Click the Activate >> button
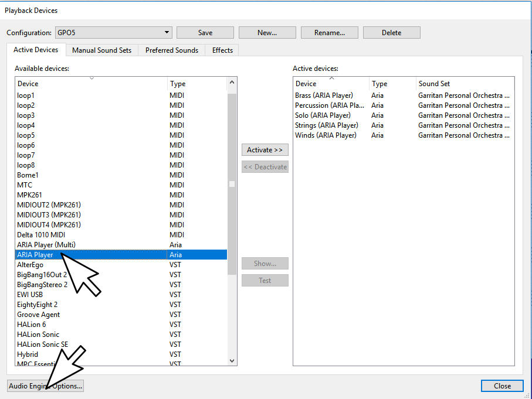 [x=265, y=150]
